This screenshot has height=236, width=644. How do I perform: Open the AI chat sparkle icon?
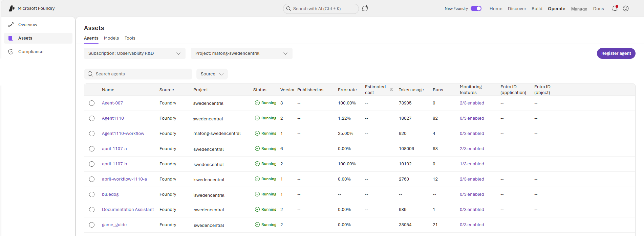coord(365,8)
